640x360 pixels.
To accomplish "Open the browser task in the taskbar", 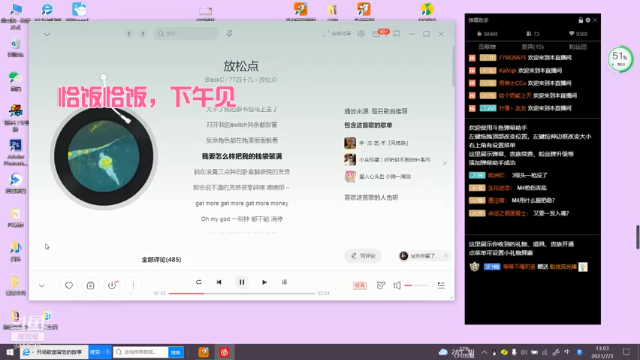I will pyautogui.click(x=54, y=352).
